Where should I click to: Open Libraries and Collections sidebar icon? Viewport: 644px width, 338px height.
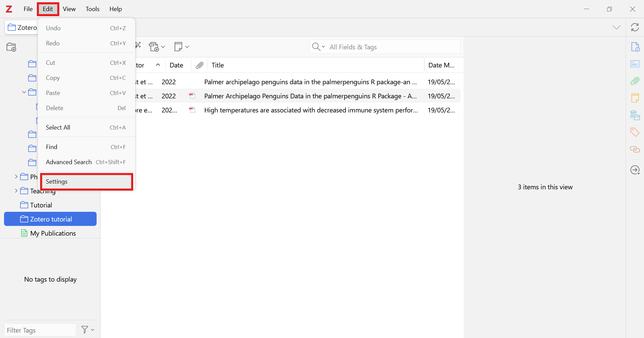(635, 115)
